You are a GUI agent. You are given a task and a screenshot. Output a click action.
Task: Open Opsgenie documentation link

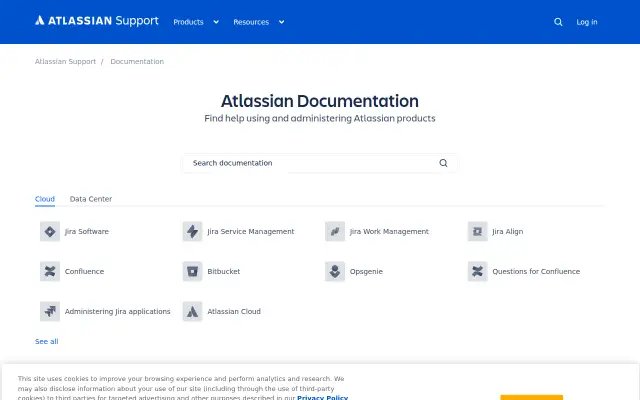[366, 271]
